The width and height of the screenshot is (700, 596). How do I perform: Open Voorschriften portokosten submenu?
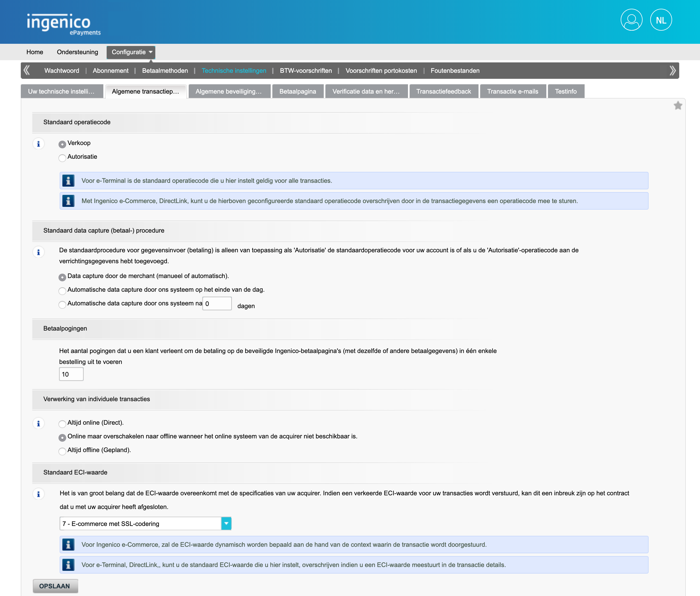click(381, 71)
